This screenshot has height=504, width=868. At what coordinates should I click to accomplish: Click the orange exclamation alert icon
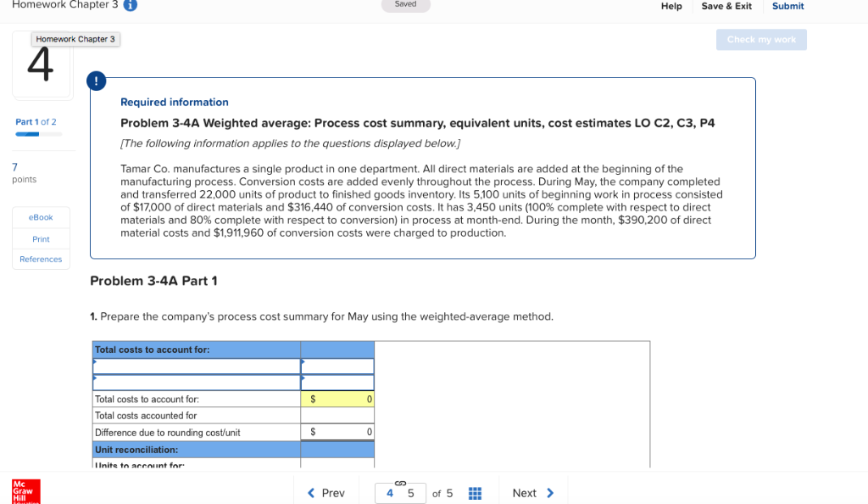pyautogui.click(x=96, y=81)
